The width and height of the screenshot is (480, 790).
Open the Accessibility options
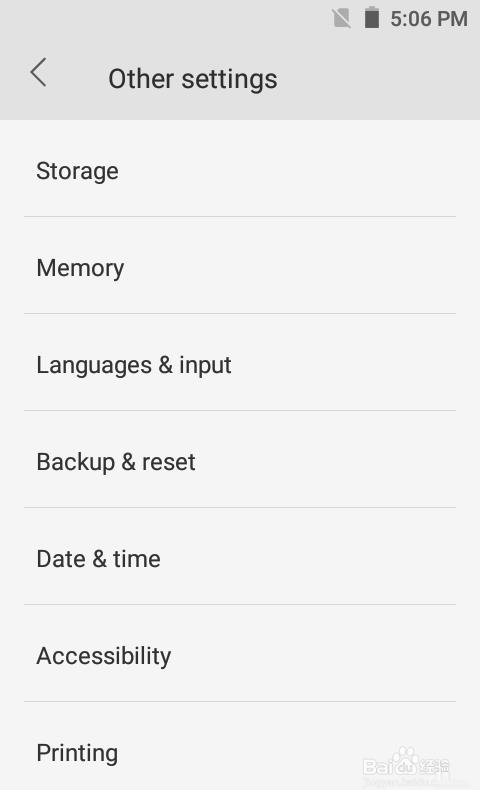pos(240,653)
